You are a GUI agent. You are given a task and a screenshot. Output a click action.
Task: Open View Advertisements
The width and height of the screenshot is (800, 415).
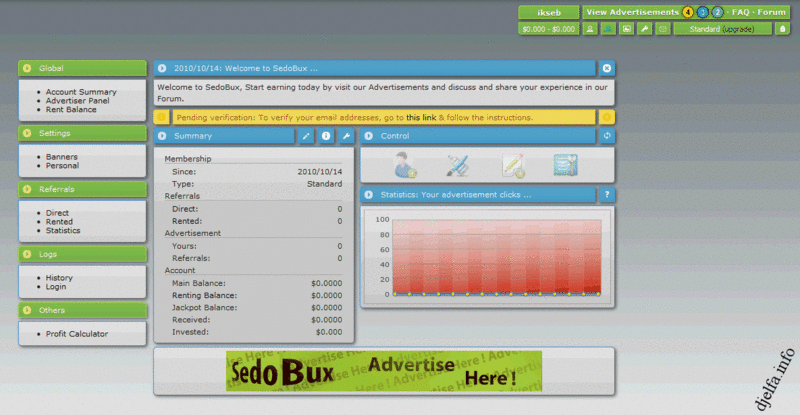coord(633,12)
